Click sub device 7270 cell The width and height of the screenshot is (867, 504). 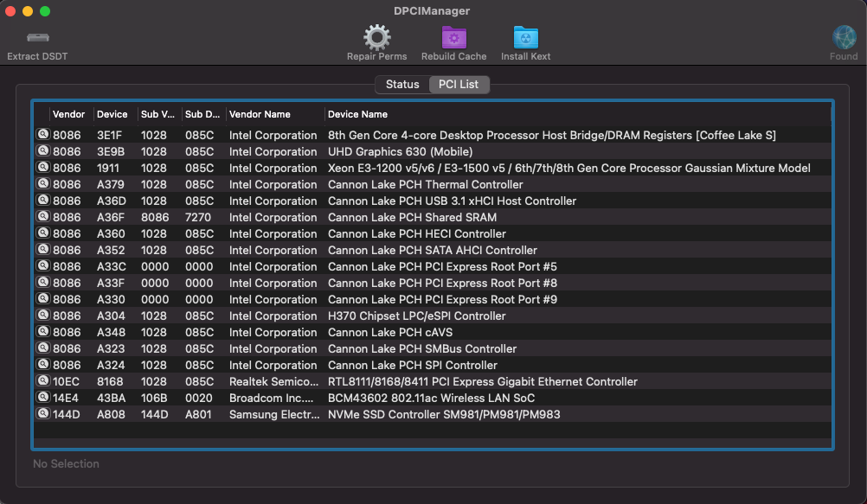point(198,217)
